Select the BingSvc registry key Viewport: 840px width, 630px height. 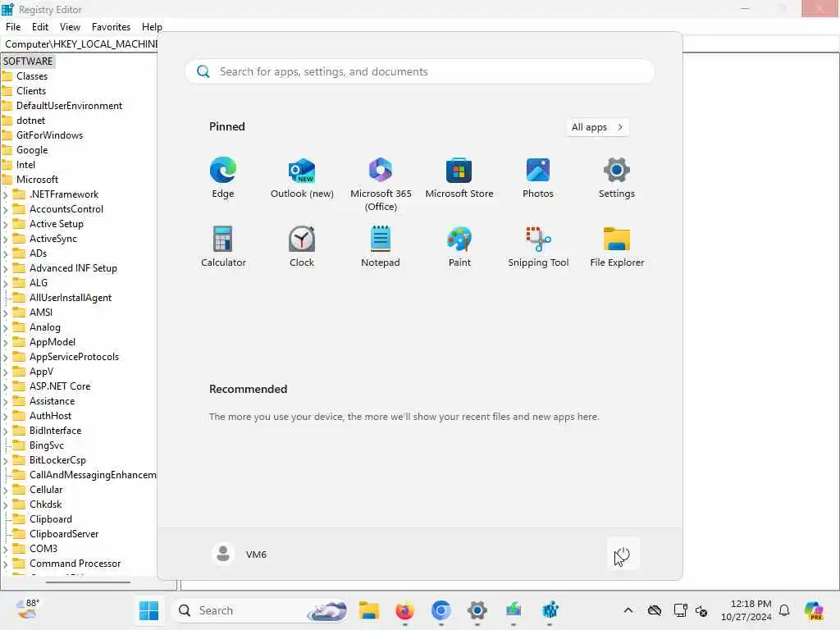[x=47, y=445]
